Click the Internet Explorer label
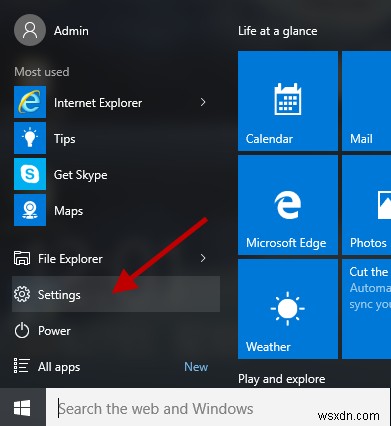This screenshot has width=391, height=426. [x=98, y=103]
